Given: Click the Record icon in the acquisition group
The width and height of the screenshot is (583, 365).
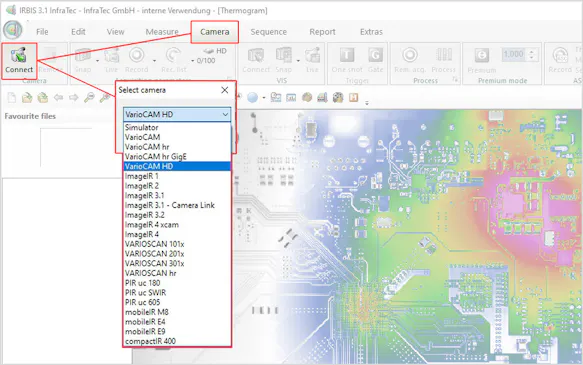Looking at the screenshot, I should pyautogui.click(x=136, y=56).
